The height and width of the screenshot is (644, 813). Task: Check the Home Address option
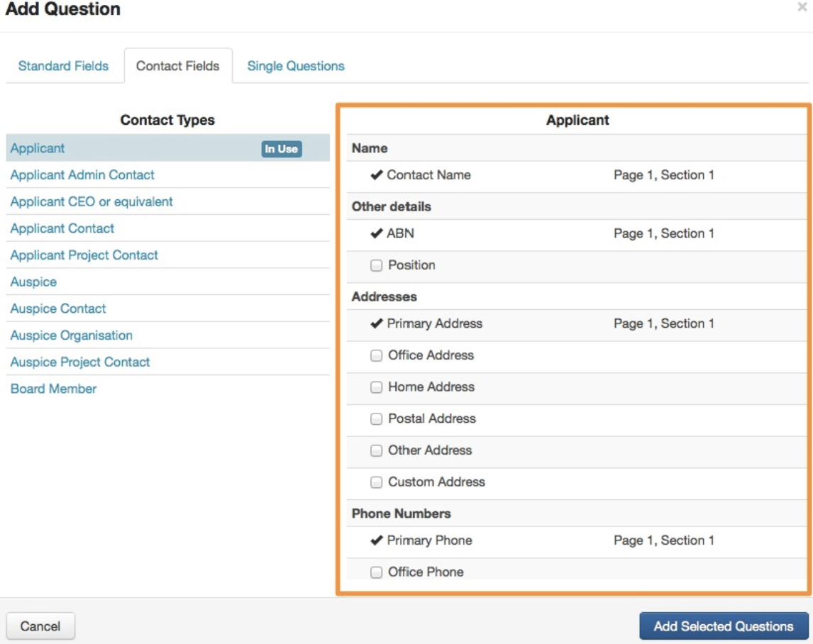pyautogui.click(x=377, y=387)
